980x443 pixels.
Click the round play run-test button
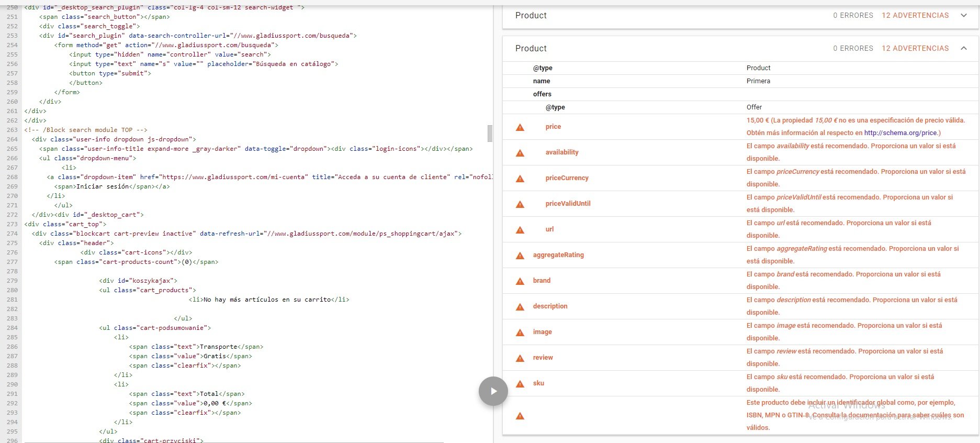pyautogui.click(x=493, y=391)
